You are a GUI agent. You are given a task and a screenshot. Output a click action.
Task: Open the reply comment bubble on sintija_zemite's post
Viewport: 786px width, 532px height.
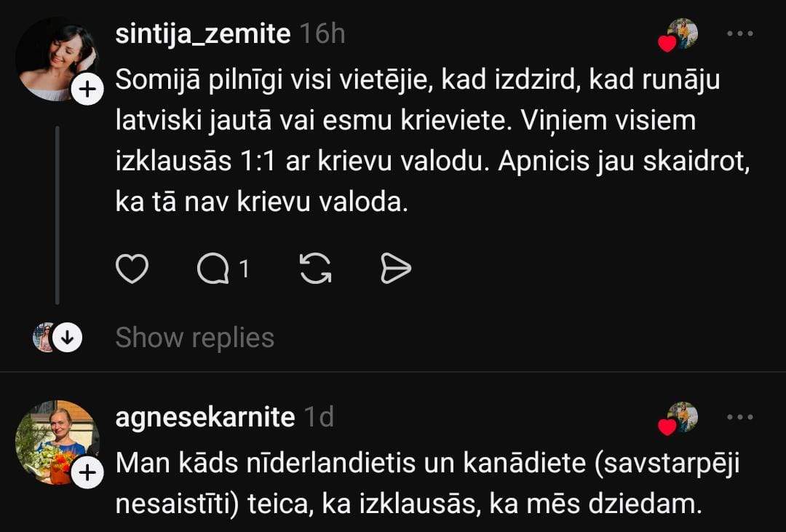213,270
